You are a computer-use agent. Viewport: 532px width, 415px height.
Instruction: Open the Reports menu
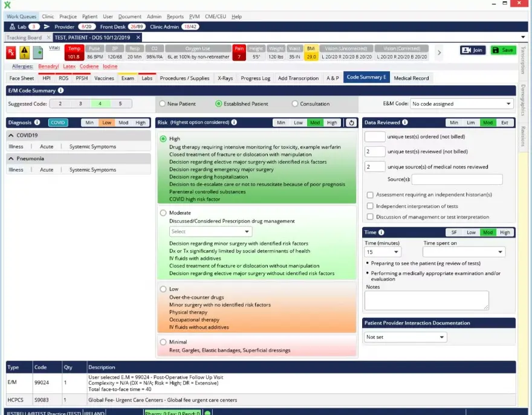click(175, 17)
